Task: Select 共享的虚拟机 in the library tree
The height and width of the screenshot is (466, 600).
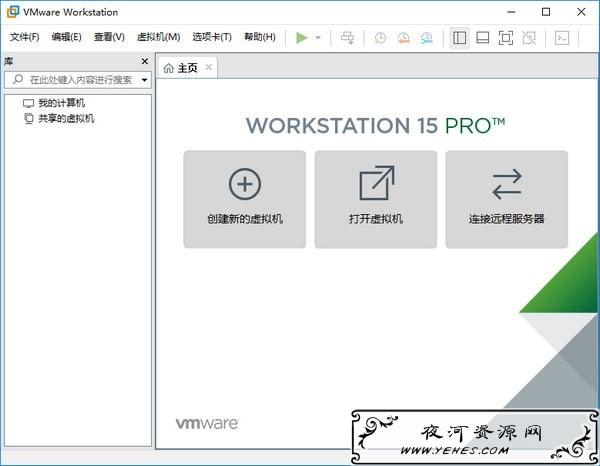Action: [x=66, y=118]
